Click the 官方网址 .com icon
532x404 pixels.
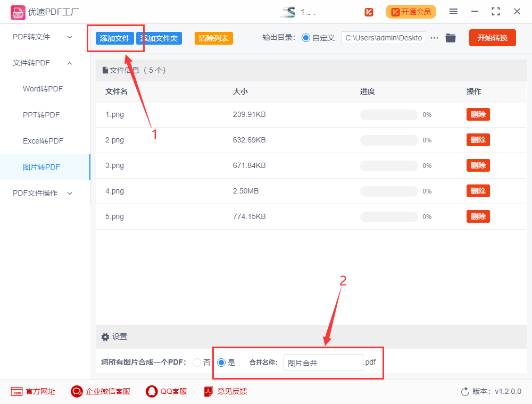(x=16, y=391)
